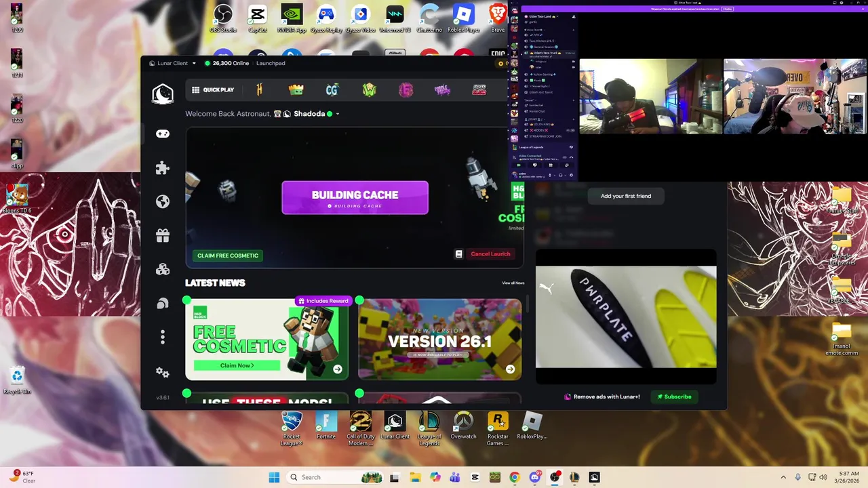
Task: Show hidden system tray icons chevron
Action: click(783, 477)
